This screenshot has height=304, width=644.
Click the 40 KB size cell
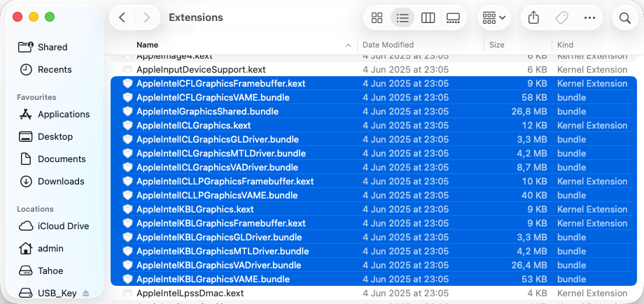pos(534,195)
